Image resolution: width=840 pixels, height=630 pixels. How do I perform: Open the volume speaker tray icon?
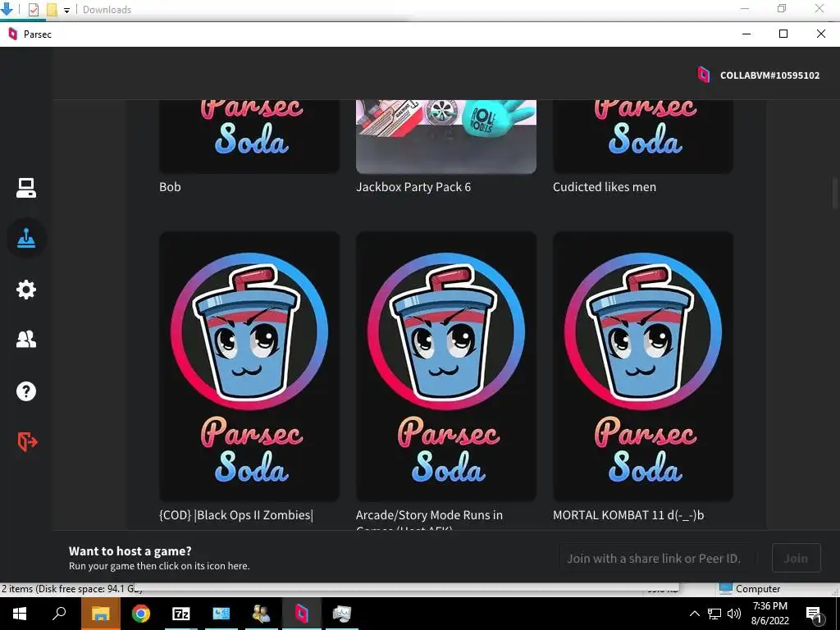coord(734,614)
